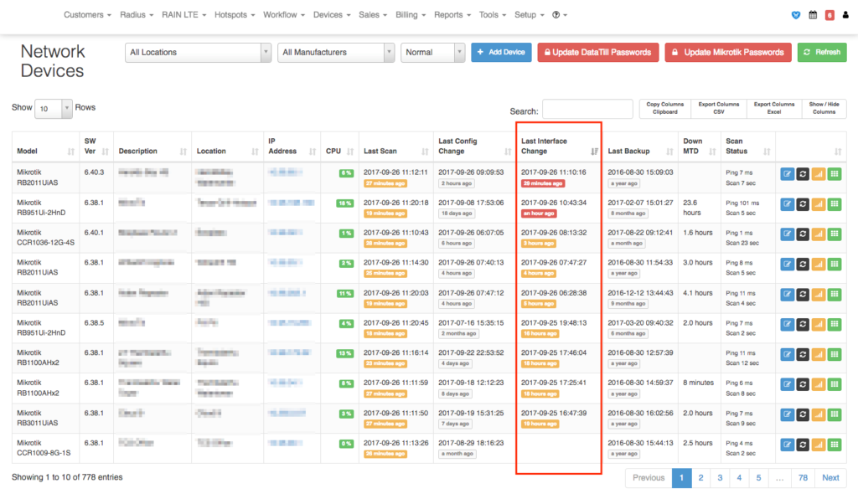Open green grid icon for CCR1009-8G-1S row
The width and height of the screenshot is (858, 504).
coord(835,445)
